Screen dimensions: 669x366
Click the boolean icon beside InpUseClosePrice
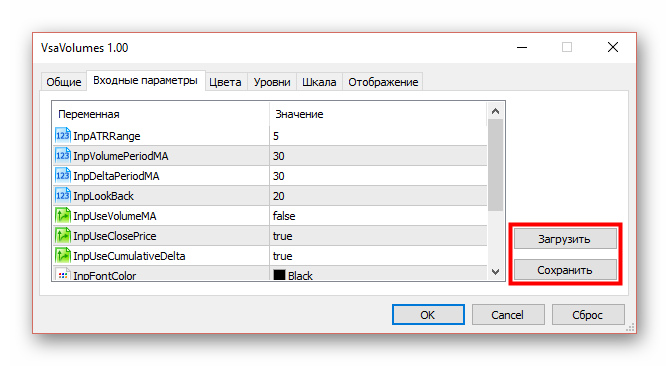63,235
